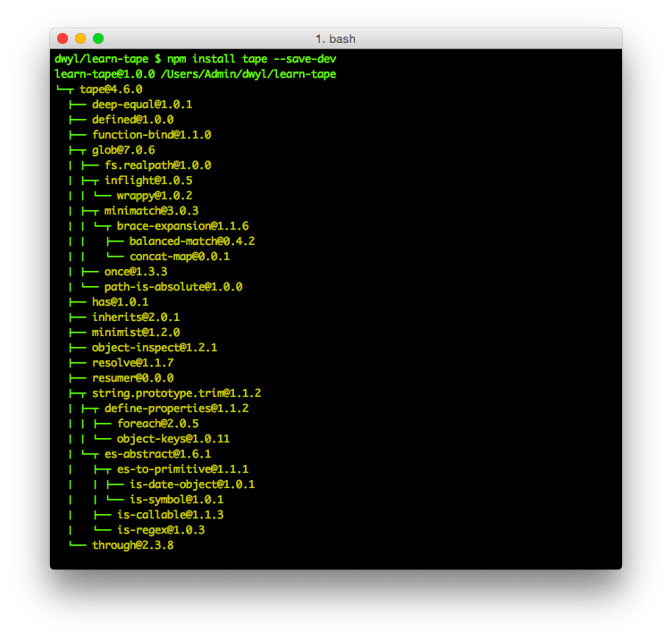Image resolution: width=672 pixels, height=641 pixels.
Task: Click 'resumer@0.0.0' dependency
Action: [133, 378]
